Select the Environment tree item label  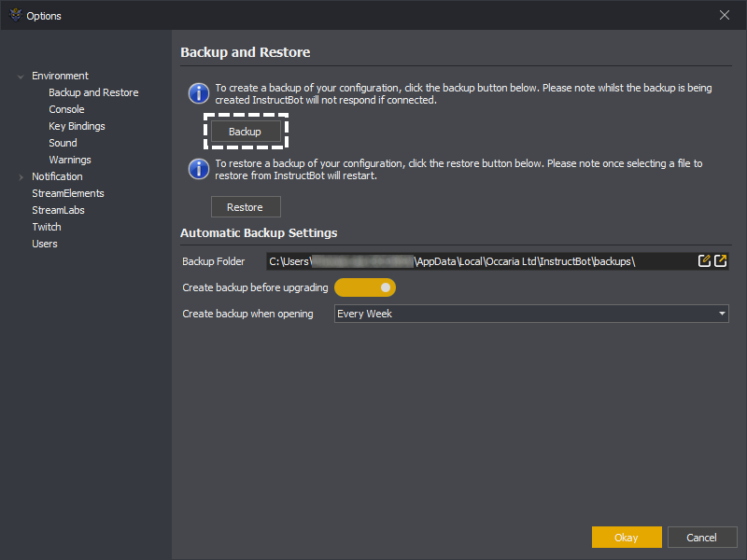point(60,76)
